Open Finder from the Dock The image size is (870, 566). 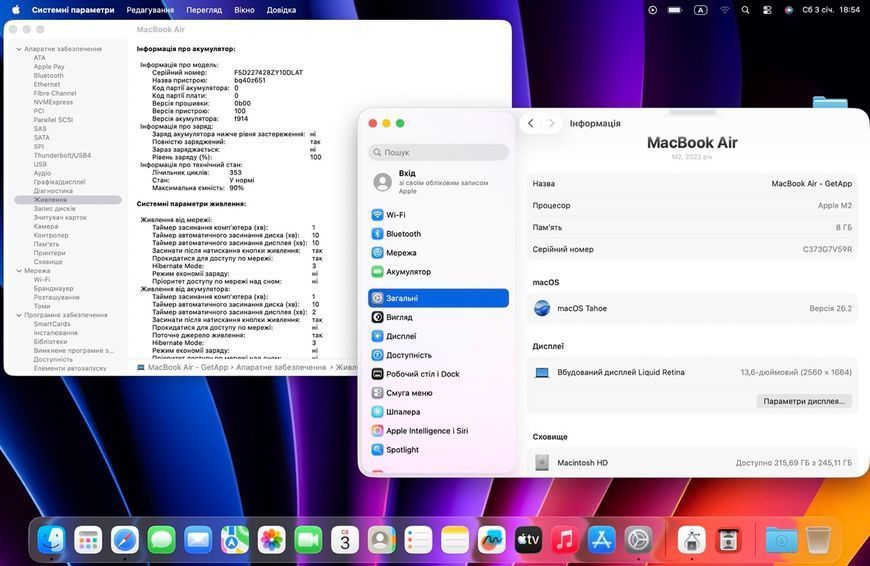52,539
